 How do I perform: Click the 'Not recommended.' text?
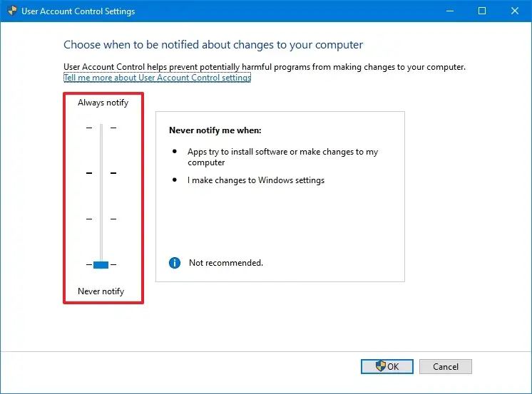tap(226, 263)
